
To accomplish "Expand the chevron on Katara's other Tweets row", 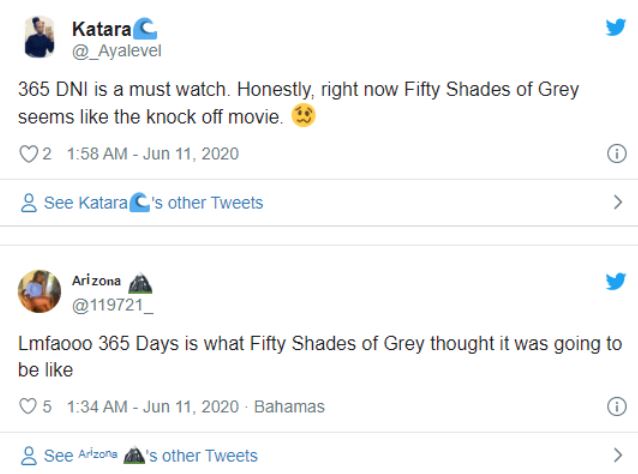I will (x=617, y=203).
